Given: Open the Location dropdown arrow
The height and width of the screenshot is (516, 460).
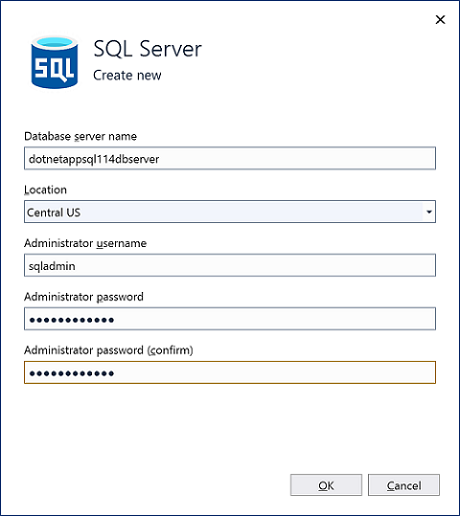Looking at the screenshot, I should (429, 212).
